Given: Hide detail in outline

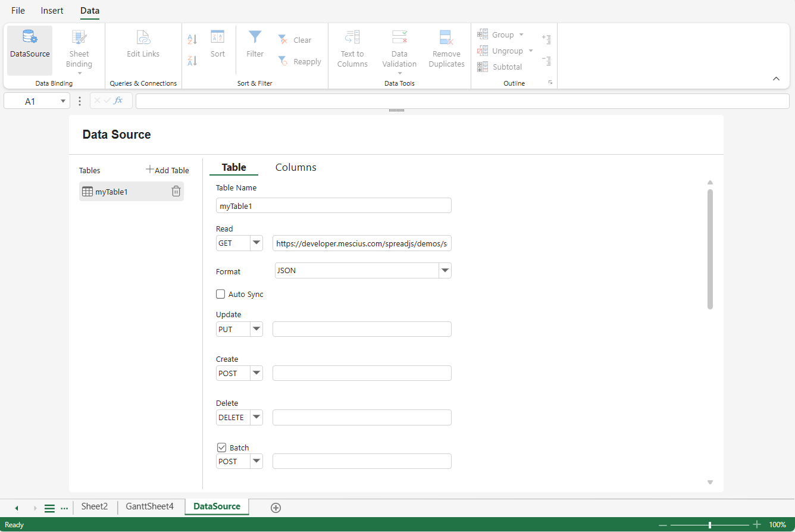Looking at the screenshot, I should (x=546, y=60).
